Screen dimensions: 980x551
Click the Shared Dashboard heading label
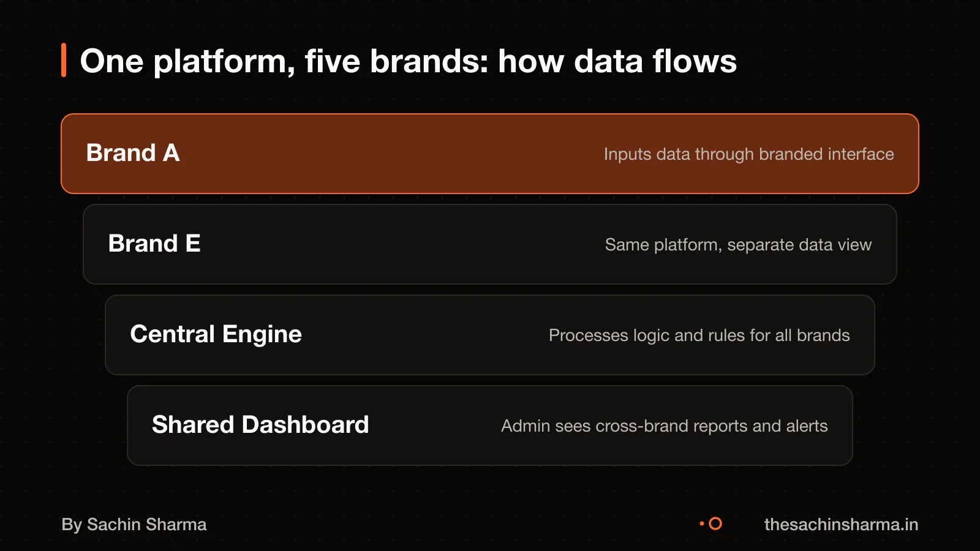click(260, 425)
